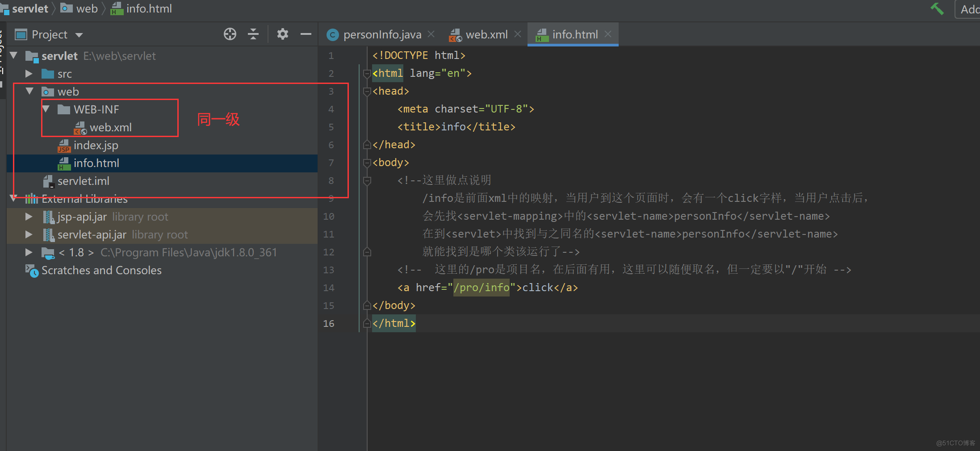Select web.xml in project tree
The height and width of the screenshot is (451, 980).
click(x=111, y=127)
